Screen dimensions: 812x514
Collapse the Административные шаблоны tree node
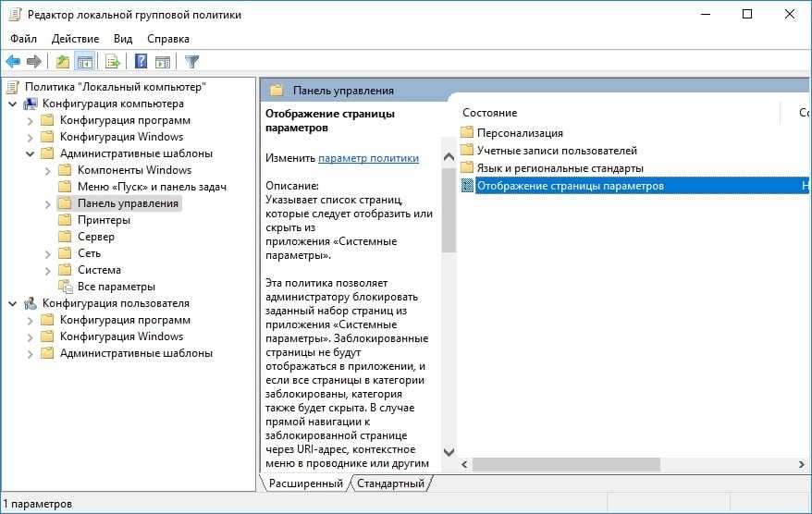click(x=31, y=153)
